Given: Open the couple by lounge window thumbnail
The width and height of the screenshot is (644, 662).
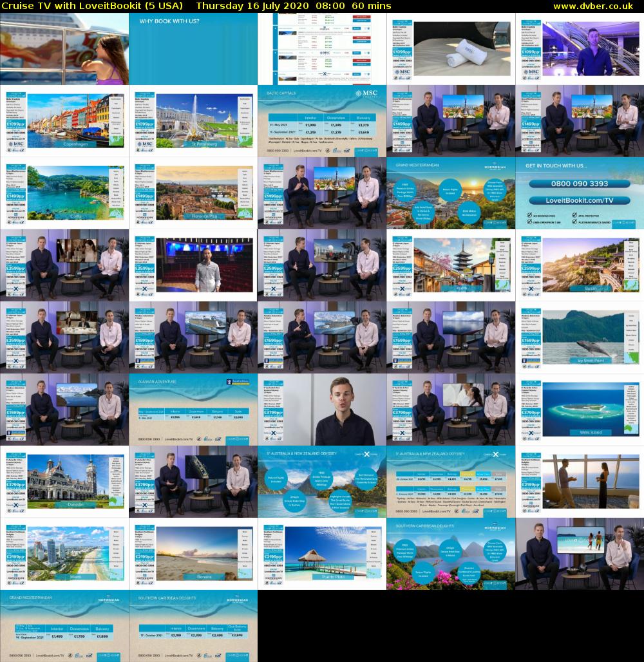Looking at the screenshot, I should click(x=580, y=482).
